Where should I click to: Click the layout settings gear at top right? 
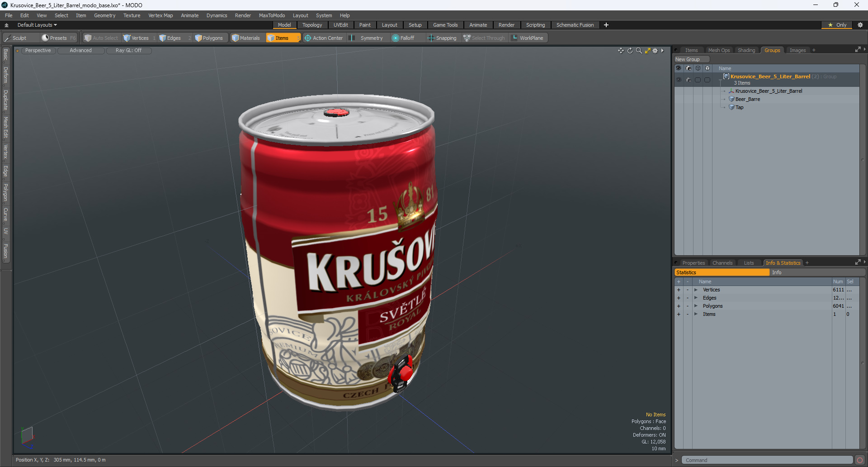[860, 25]
